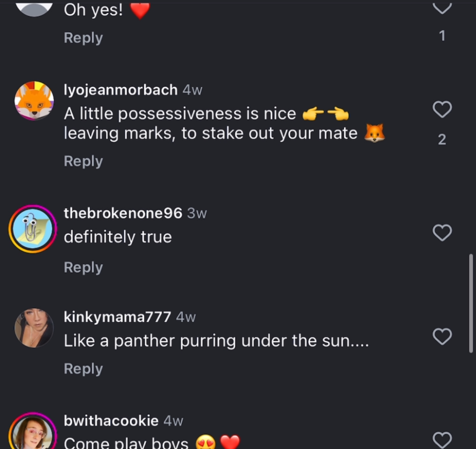Open kinkymama777 username link

pos(117,317)
